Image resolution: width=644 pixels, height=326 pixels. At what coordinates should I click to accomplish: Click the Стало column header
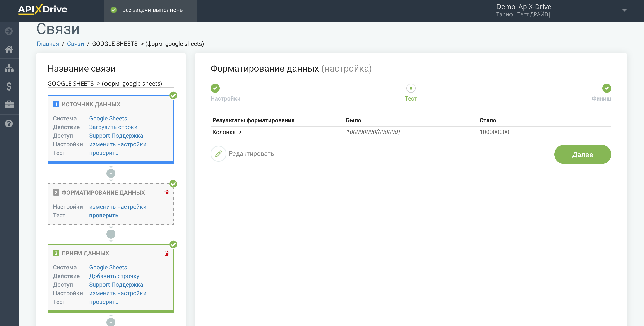click(488, 120)
